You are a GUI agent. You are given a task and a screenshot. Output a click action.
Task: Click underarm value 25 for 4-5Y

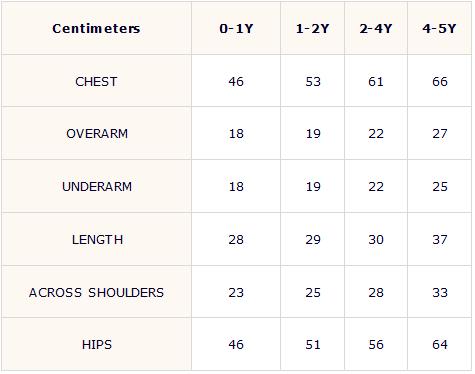pyautogui.click(x=440, y=187)
